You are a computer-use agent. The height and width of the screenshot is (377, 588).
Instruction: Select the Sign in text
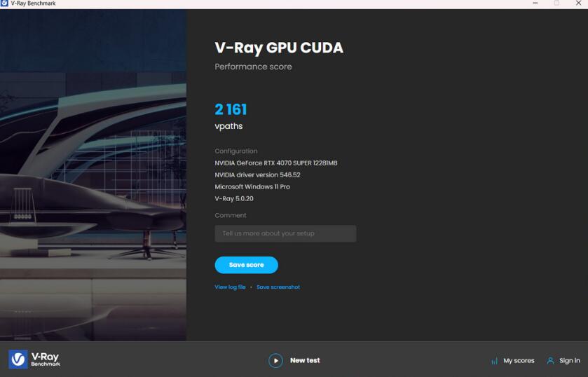[x=569, y=361]
